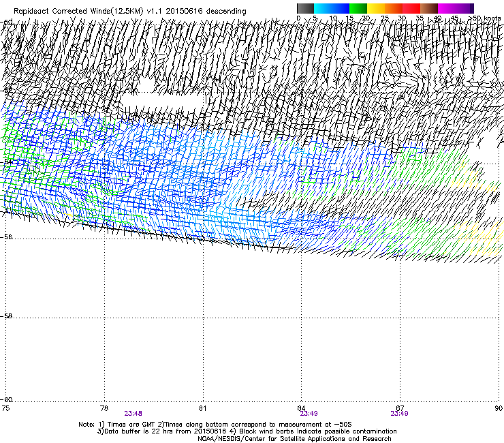The width and height of the screenshot is (504, 443).
Task: Click the 'Rapidscat Corrected Winds(12.5KM)' title text
Action: pos(78,12)
